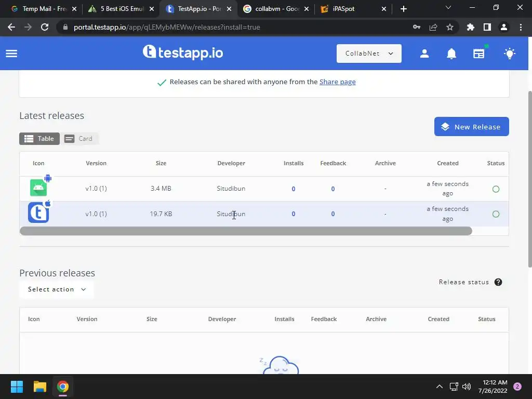Viewport: 532px width, 399px height.
Task: Open the Android app icon for the 3.4 MB release
Action: tap(38, 188)
